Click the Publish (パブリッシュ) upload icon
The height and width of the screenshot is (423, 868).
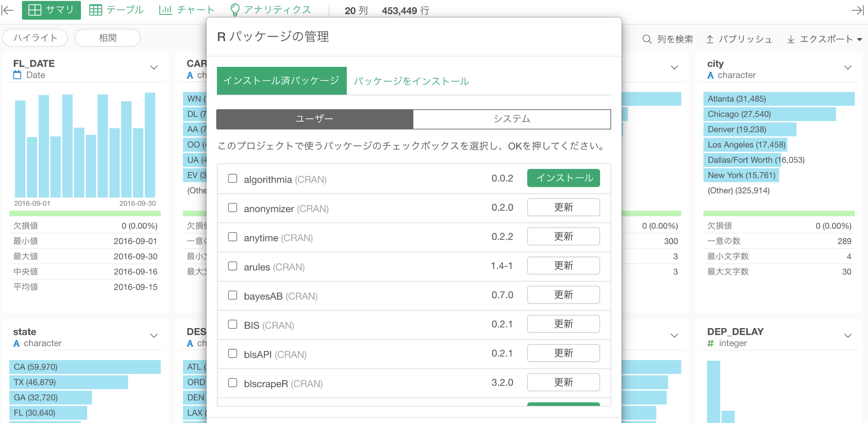710,39
